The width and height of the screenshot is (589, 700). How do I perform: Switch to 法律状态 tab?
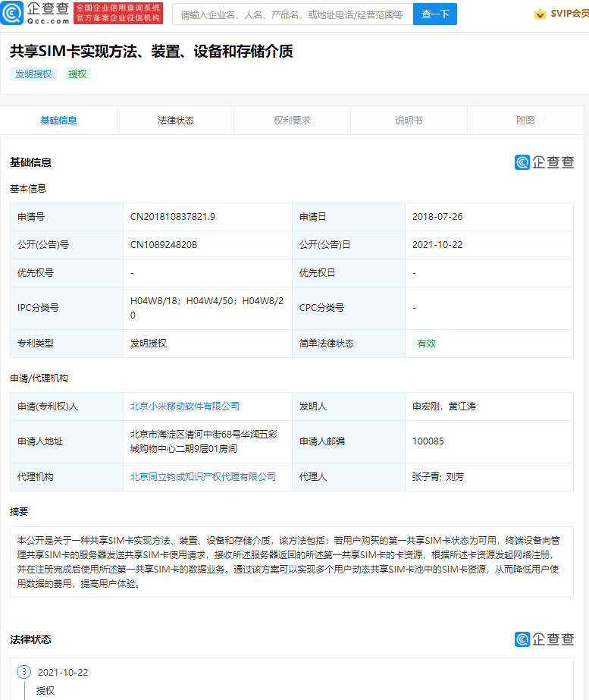click(175, 120)
